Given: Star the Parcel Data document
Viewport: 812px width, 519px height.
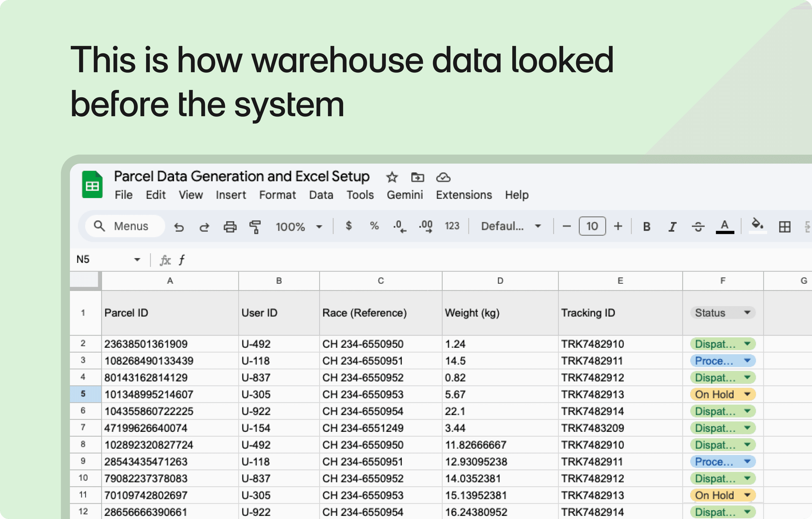Looking at the screenshot, I should (392, 177).
